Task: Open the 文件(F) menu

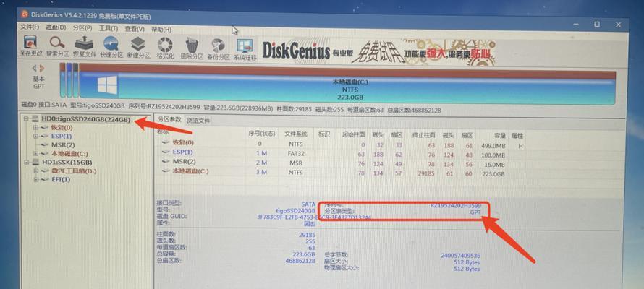Action: tap(30, 27)
